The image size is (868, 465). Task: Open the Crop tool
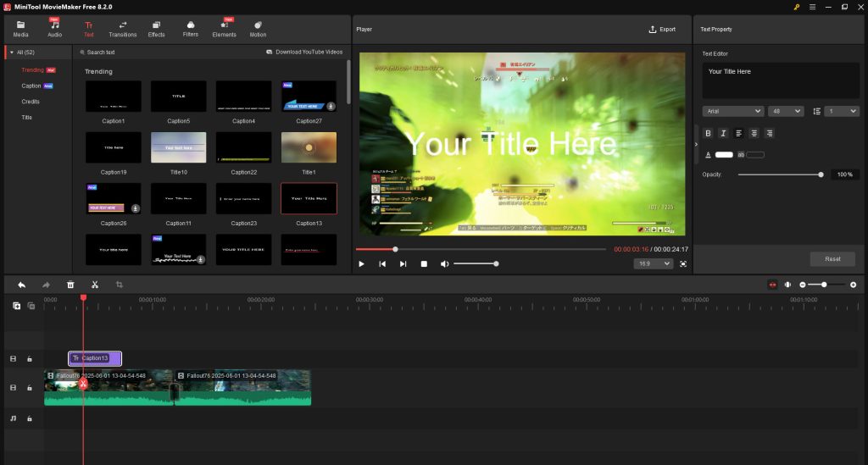119,285
